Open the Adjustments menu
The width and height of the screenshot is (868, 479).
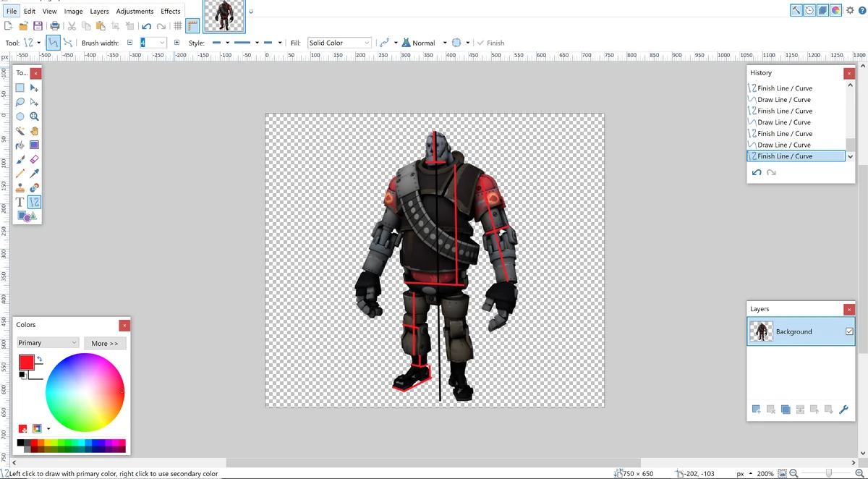click(135, 11)
